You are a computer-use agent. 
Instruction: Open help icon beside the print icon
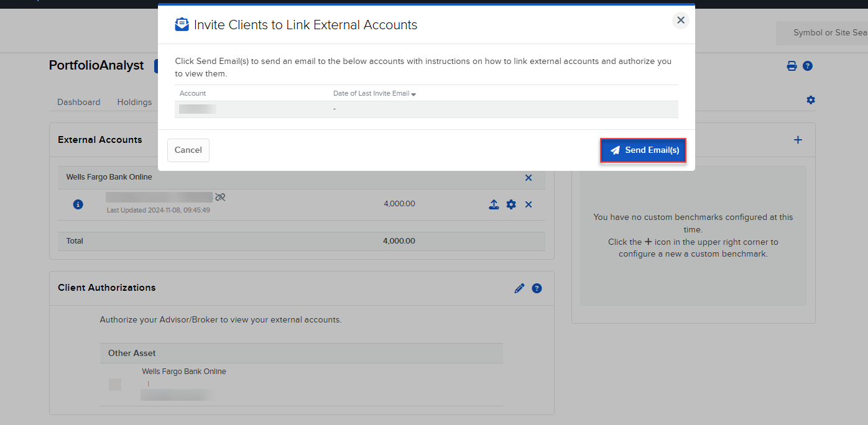point(808,66)
